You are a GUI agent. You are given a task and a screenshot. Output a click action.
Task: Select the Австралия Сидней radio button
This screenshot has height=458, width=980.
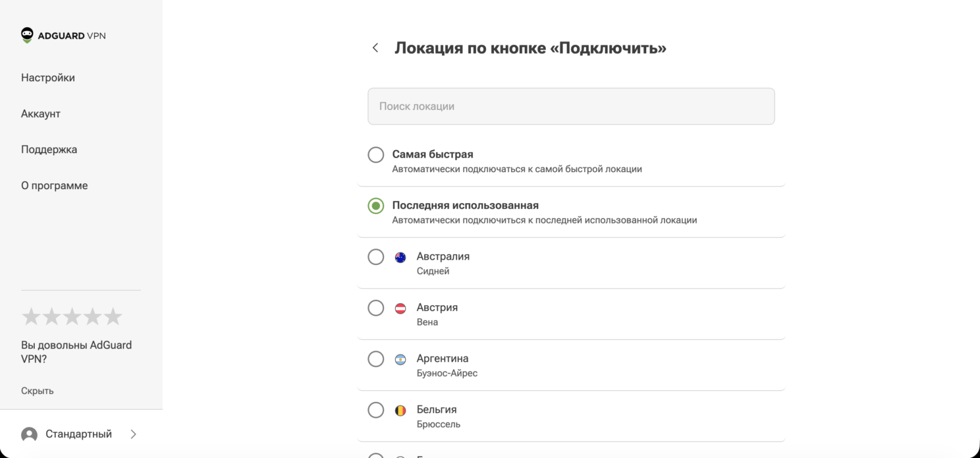375,257
